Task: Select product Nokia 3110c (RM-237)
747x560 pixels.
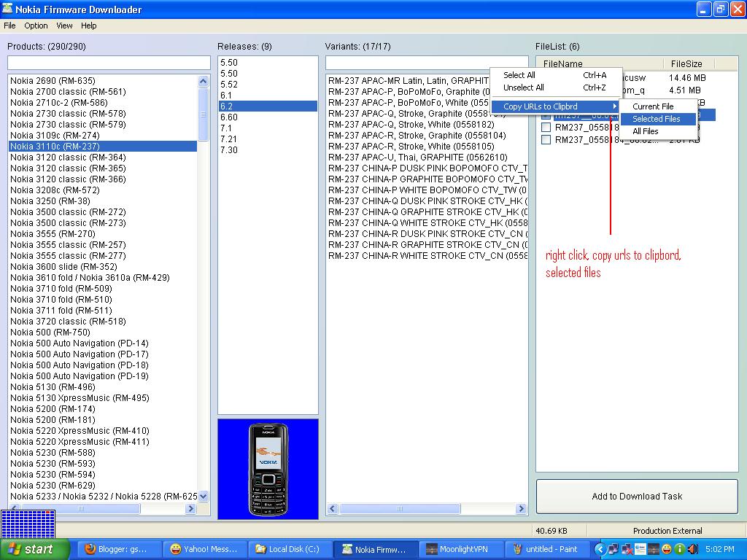Action: pyautogui.click(x=103, y=146)
